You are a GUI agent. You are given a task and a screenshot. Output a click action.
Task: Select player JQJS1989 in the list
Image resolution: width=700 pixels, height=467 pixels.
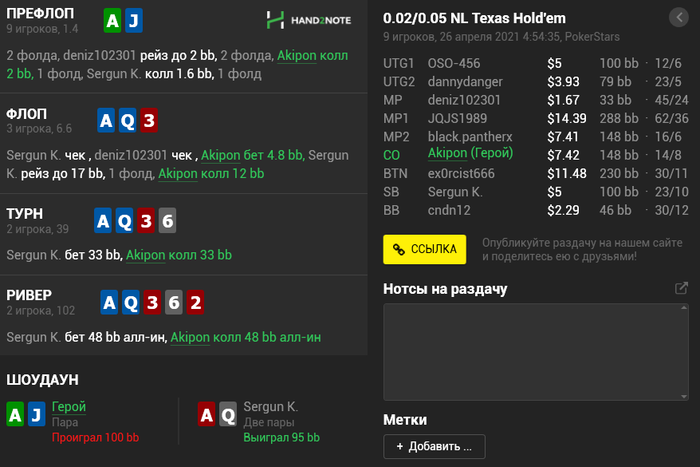point(457,118)
